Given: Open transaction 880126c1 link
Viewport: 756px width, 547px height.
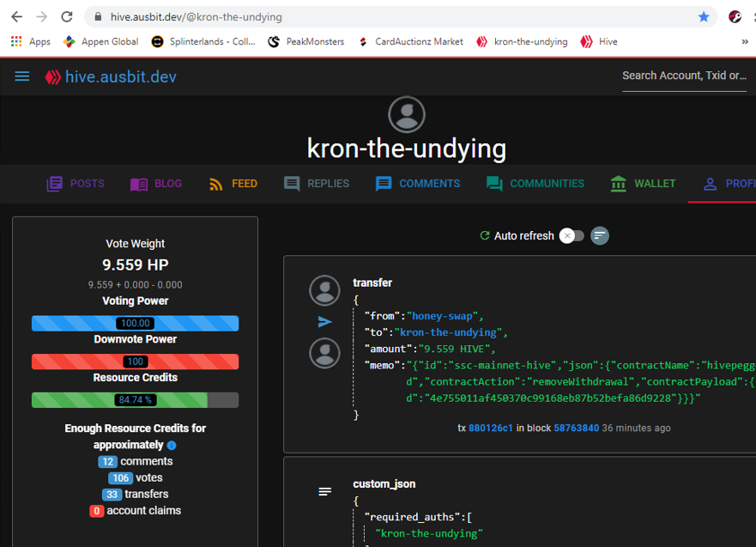Looking at the screenshot, I should tap(490, 428).
